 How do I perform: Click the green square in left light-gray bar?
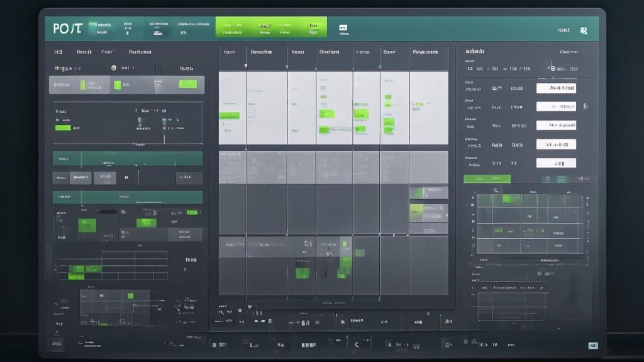[x=117, y=84]
